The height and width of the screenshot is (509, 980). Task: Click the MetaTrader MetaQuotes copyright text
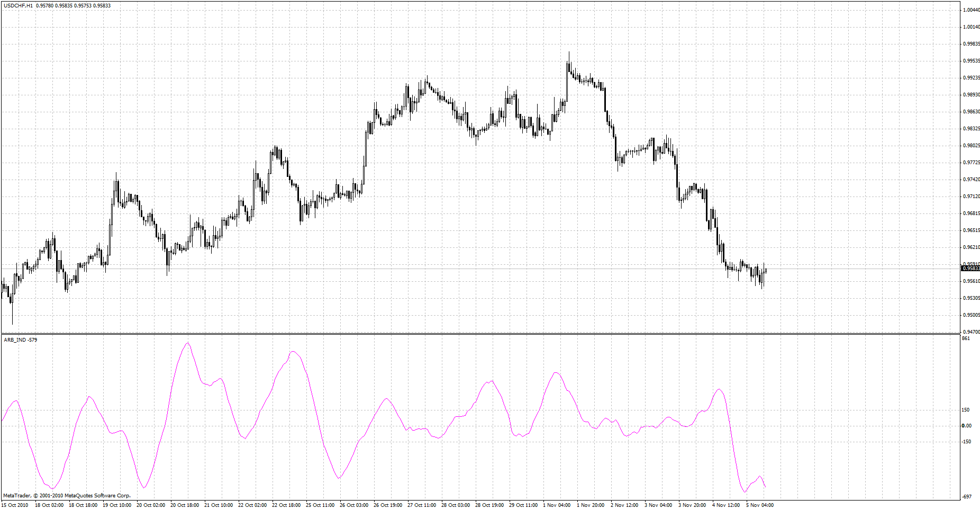(67, 496)
